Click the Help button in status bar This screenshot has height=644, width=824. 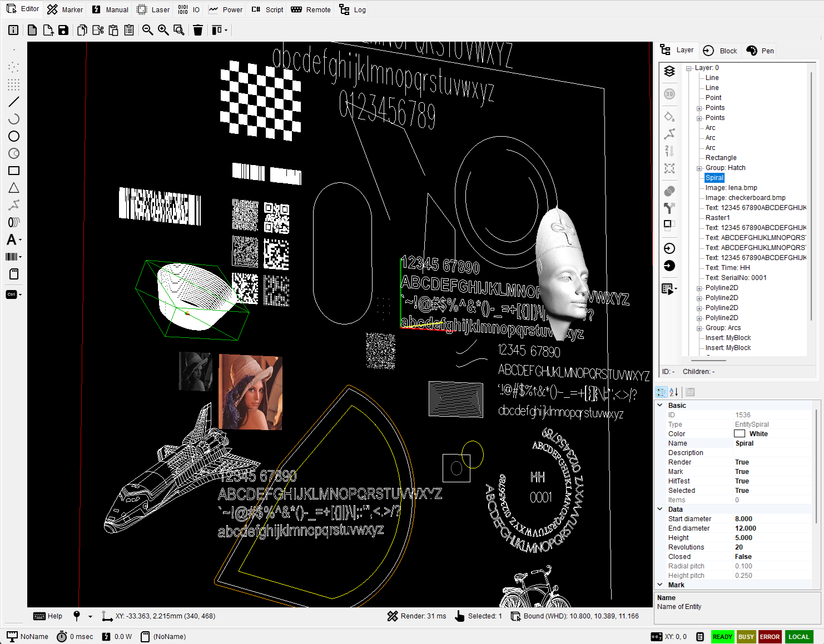[48, 616]
